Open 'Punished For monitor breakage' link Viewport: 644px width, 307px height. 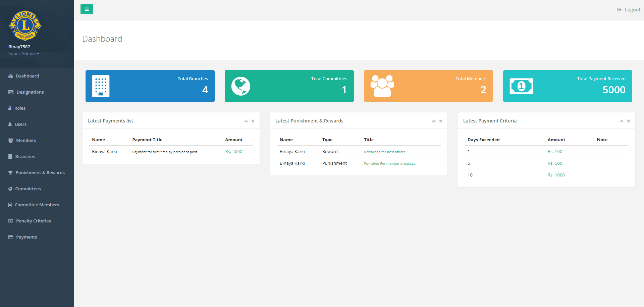click(390, 163)
